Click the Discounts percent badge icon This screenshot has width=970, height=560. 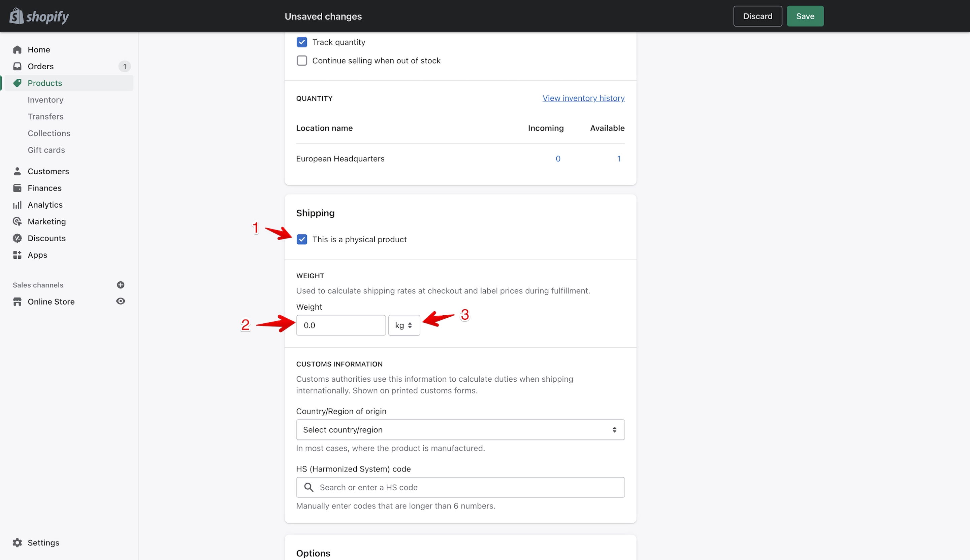(17, 238)
